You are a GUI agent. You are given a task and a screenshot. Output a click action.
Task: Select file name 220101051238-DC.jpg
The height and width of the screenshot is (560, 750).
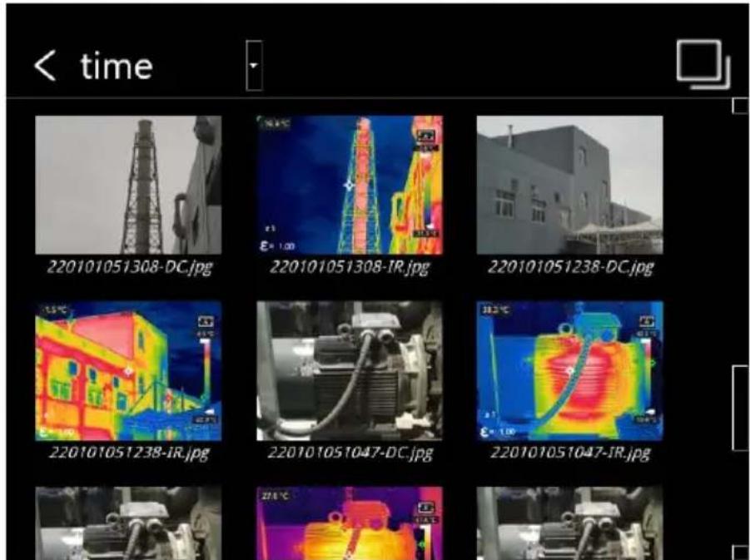click(x=570, y=267)
